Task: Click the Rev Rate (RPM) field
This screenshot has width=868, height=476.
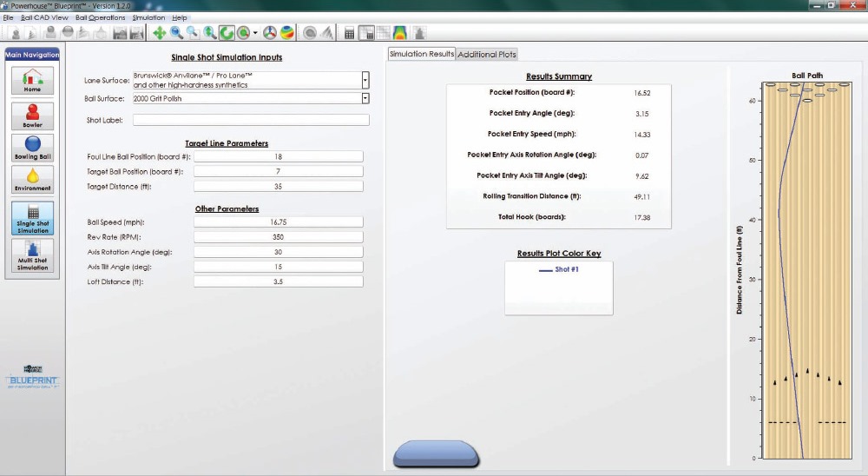Action: click(x=278, y=237)
